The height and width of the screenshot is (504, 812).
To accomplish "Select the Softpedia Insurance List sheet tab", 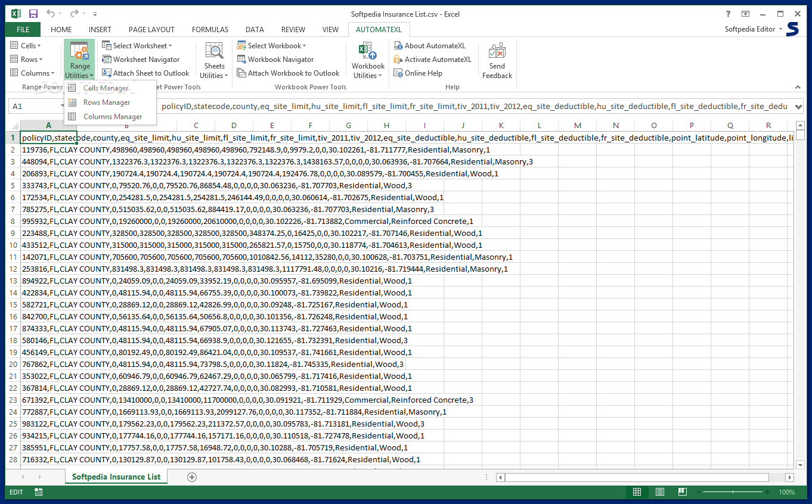I will coord(117,477).
